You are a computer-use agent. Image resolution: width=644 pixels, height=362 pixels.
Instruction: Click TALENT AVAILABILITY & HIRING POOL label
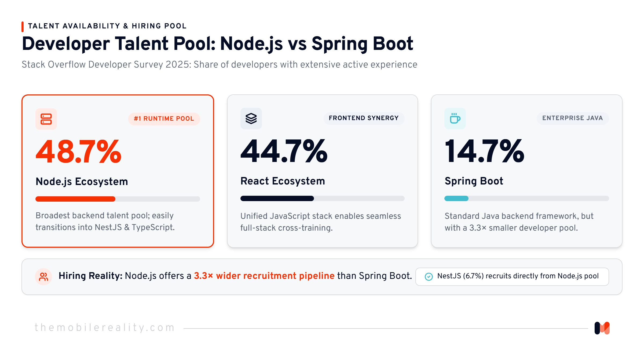tap(107, 26)
